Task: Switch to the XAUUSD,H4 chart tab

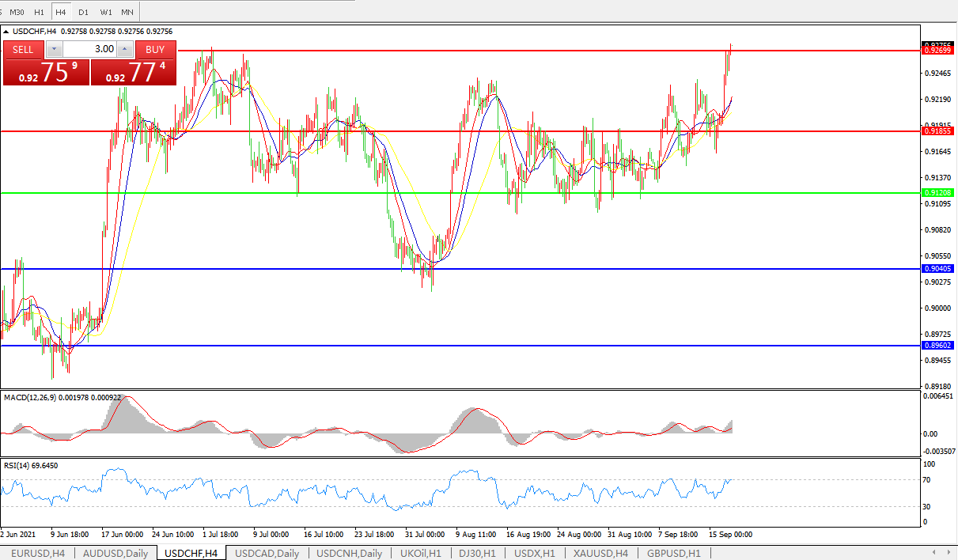Action: (x=600, y=554)
